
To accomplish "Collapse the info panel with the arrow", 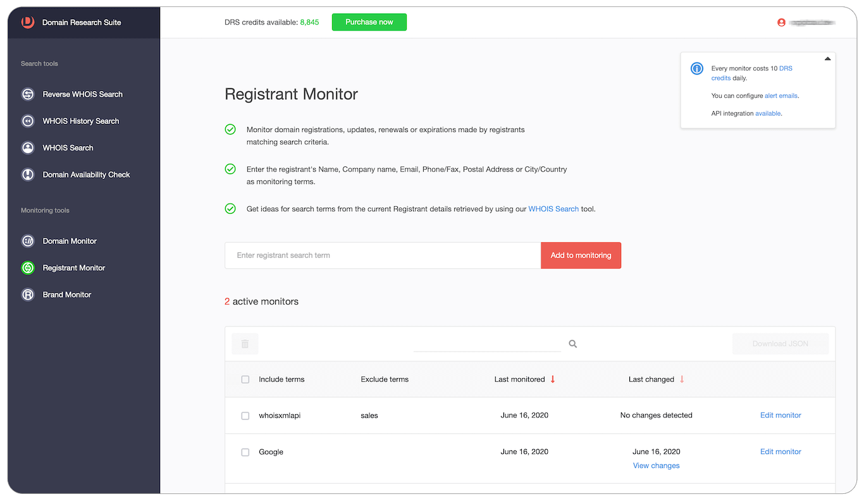I will (827, 59).
